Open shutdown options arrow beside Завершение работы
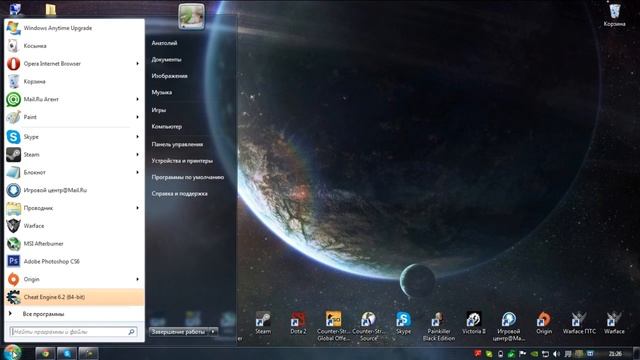The image size is (640, 360). 213,332
